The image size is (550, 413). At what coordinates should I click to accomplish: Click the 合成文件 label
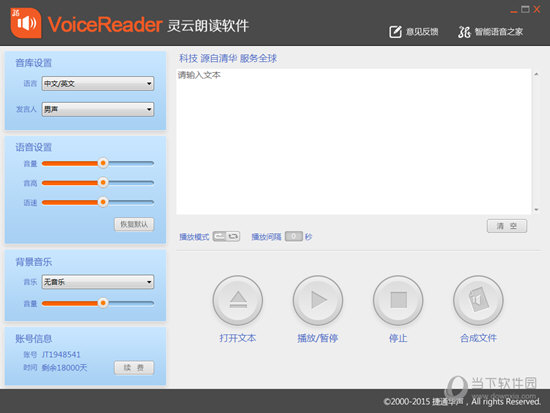coord(478,338)
